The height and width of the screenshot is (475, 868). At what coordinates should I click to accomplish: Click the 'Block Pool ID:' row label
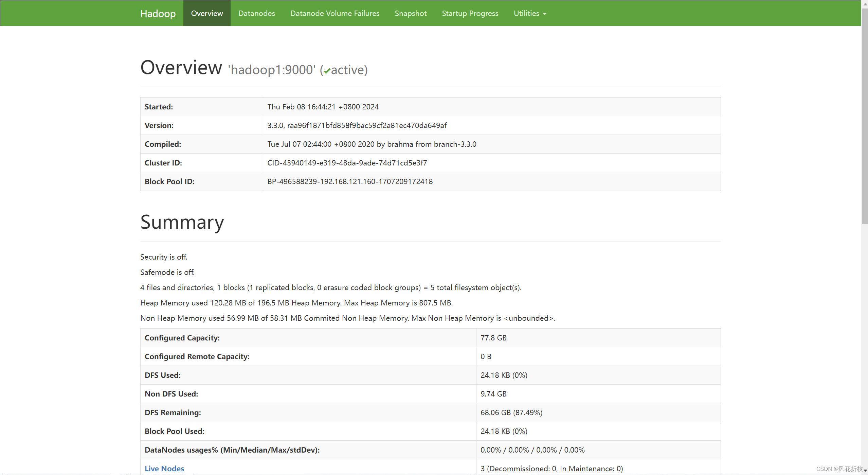point(169,181)
